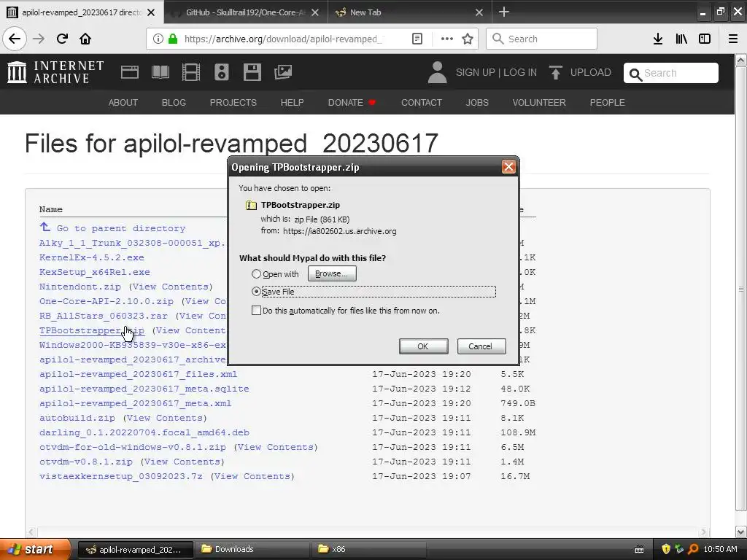Open the HELP menu item
747x560 pixels.
click(292, 102)
